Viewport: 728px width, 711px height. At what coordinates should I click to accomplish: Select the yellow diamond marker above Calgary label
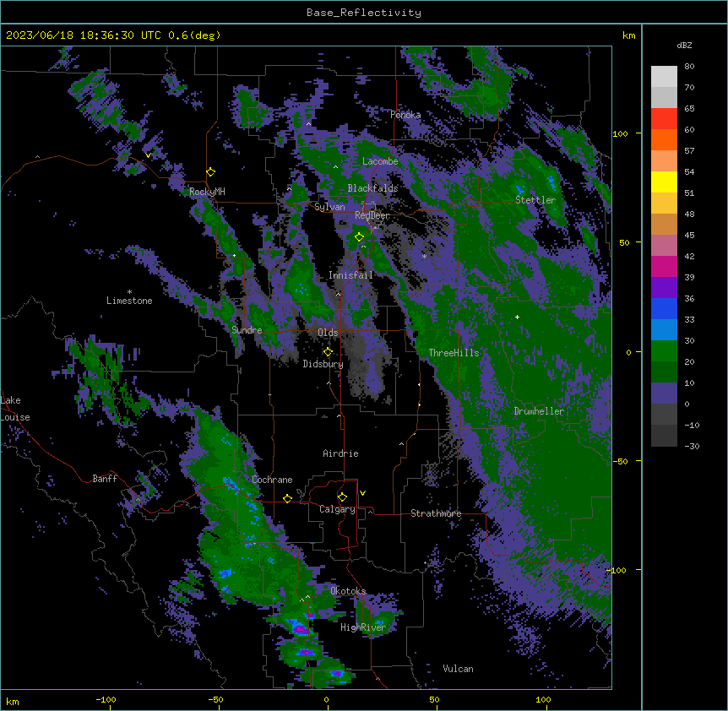pyautogui.click(x=342, y=497)
